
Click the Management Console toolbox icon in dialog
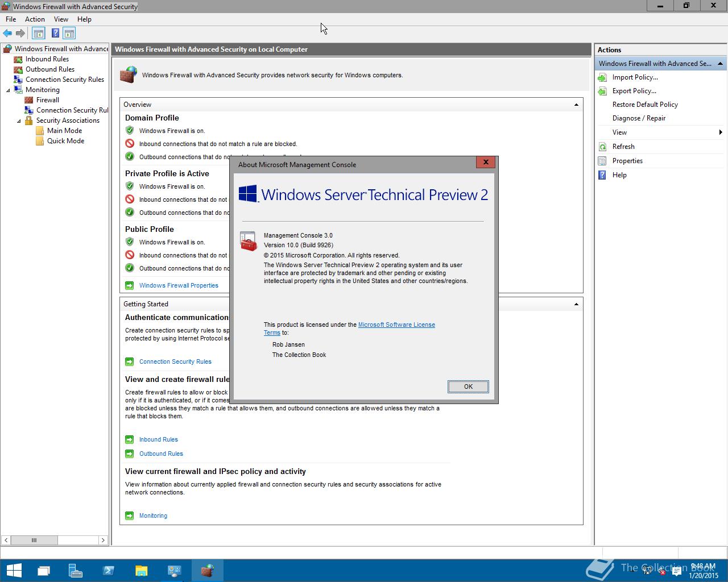(248, 241)
